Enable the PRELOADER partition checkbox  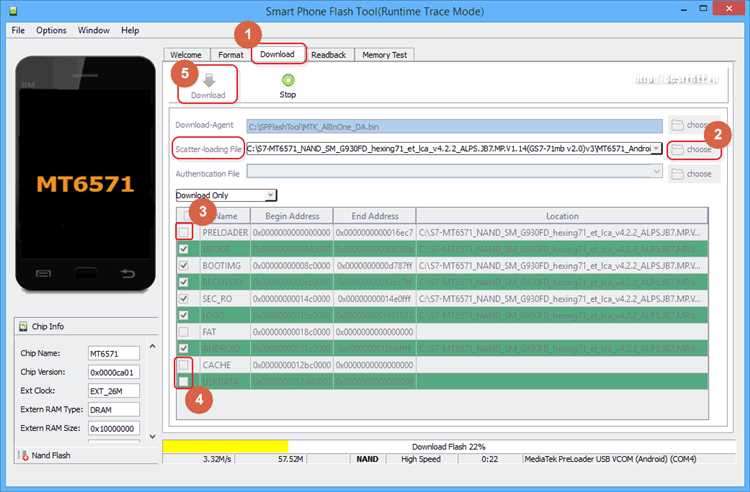click(x=182, y=232)
